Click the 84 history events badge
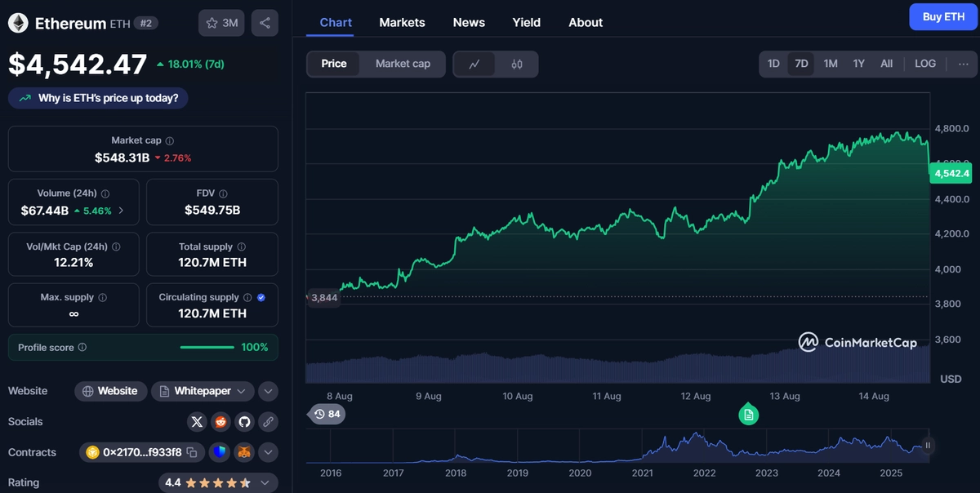Viewport: 980px width, 493px height. coord(326,414)
